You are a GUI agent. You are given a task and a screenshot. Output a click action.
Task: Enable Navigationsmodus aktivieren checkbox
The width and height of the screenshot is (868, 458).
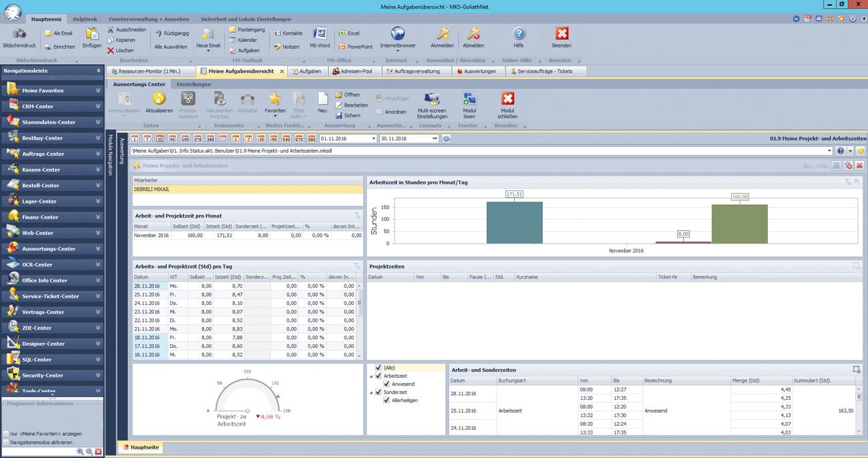[x=6, y=442]
